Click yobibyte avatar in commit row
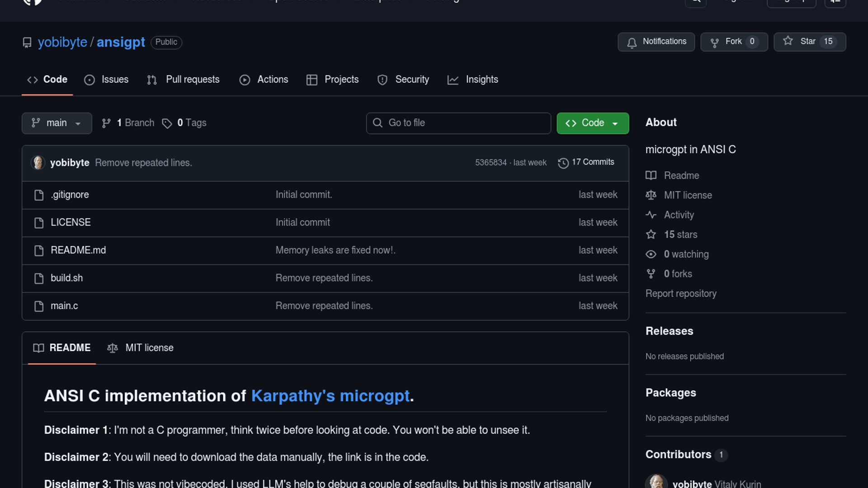868x488 pixels. (x=38, y=163)
